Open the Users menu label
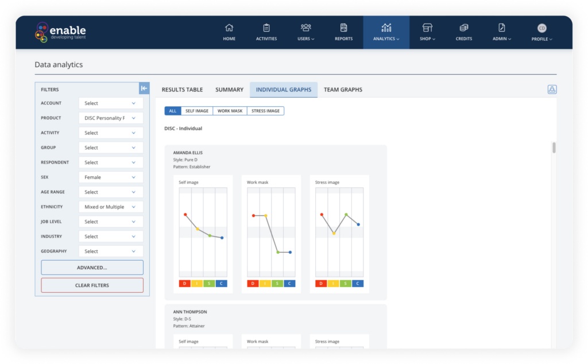Viewport: 588px width, 364px height. tap(305, 38)
